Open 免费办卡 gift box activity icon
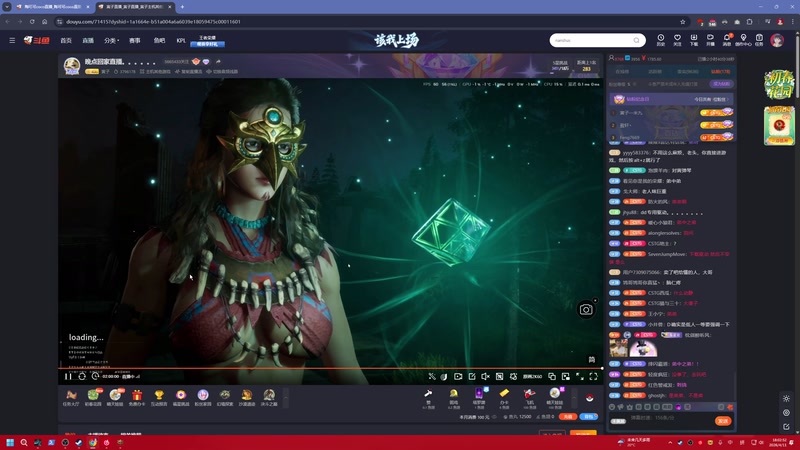Screen dimensions: 800x450 (x=137, y=397)
